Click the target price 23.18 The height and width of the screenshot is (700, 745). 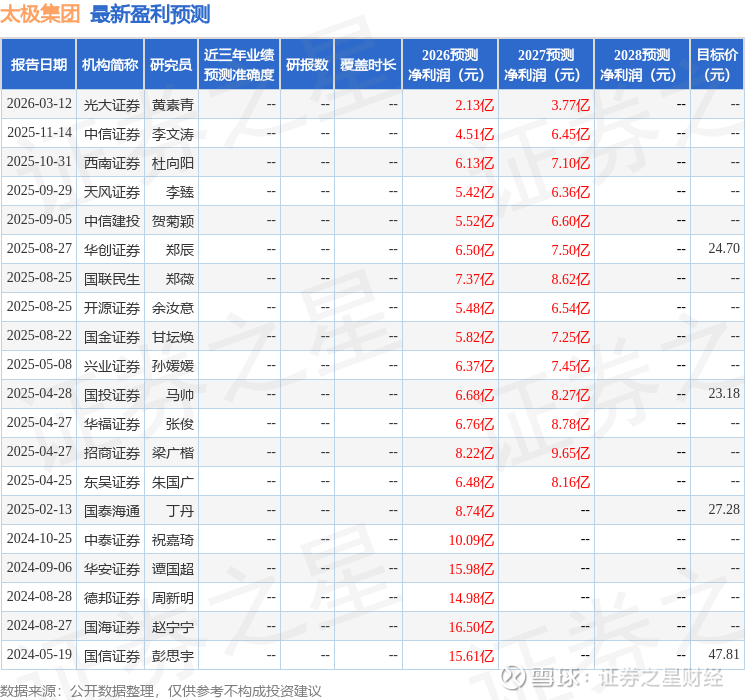[724, 394]
